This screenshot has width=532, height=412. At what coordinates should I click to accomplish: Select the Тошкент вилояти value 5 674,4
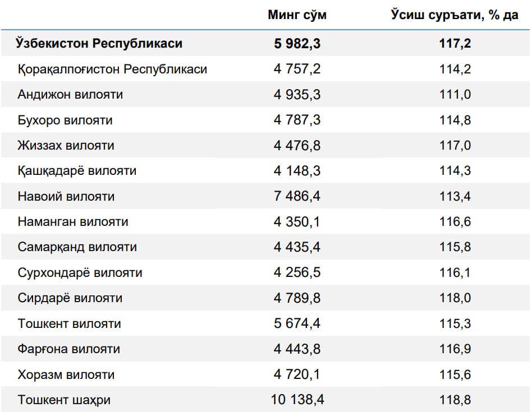coord(297,323)
